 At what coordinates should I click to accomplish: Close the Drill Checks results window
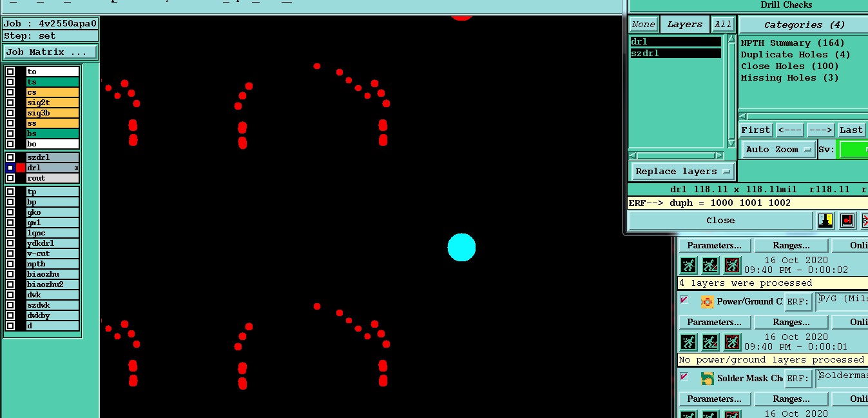pyautogui.click(x=720, y=221)
